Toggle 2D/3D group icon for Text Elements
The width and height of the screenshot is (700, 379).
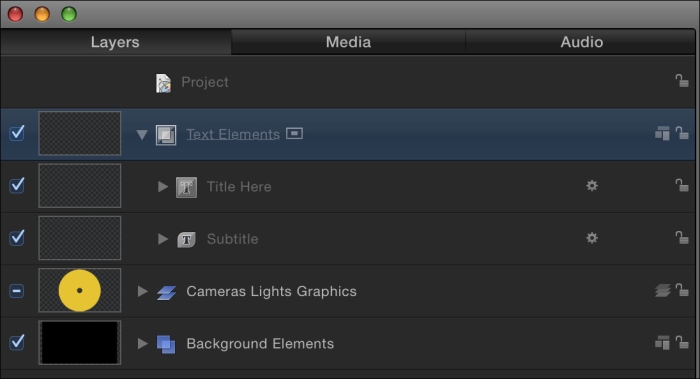coord(662,133)
